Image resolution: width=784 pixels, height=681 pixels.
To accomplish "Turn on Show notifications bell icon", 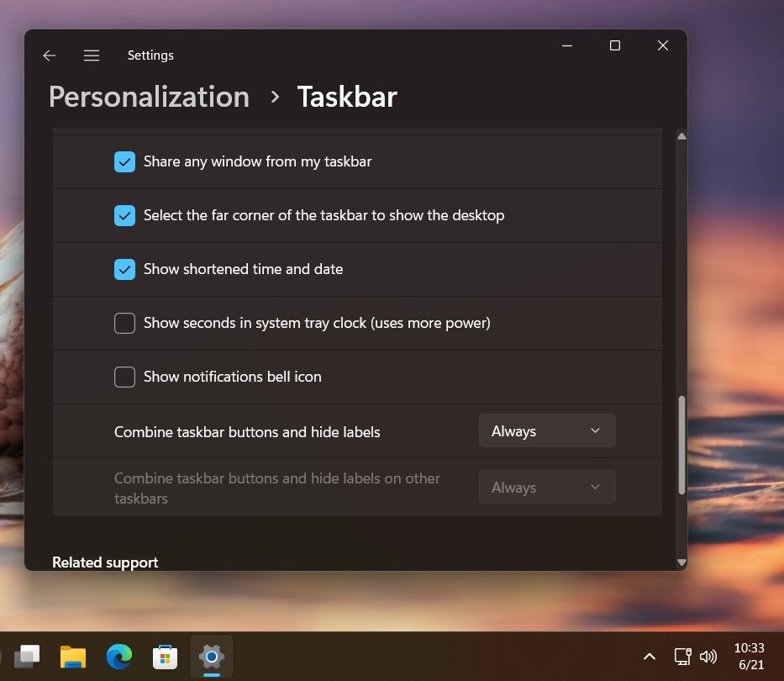I will [x=124, y=377].
